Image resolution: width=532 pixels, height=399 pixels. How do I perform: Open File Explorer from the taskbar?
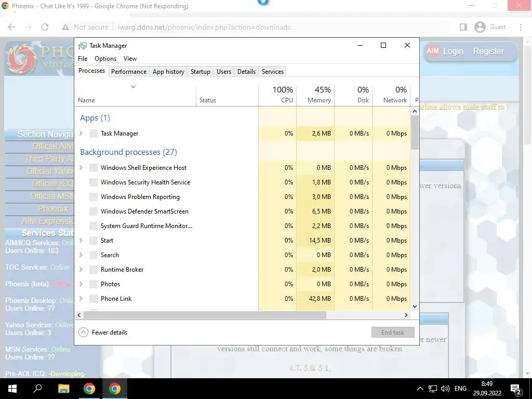pos(63,389)
